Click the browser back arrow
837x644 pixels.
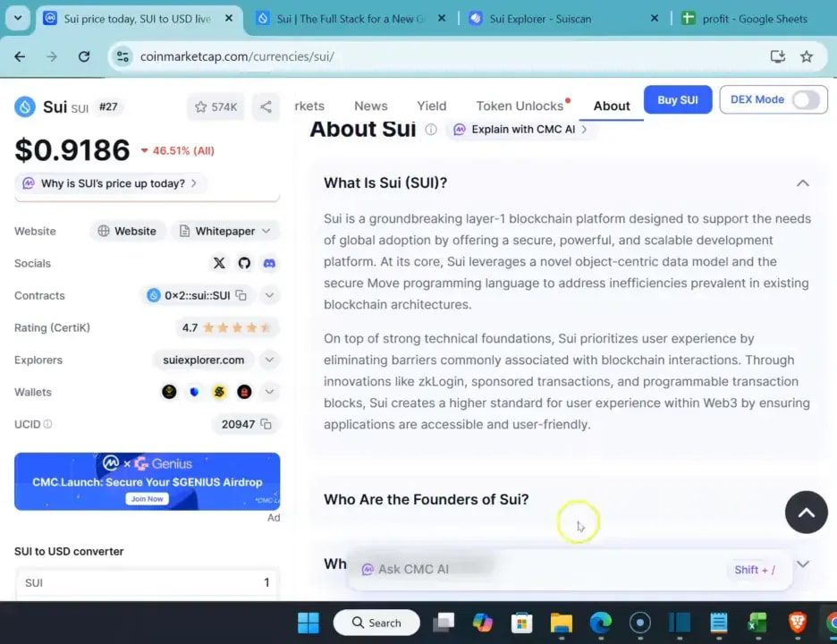(x=21, y=56)
